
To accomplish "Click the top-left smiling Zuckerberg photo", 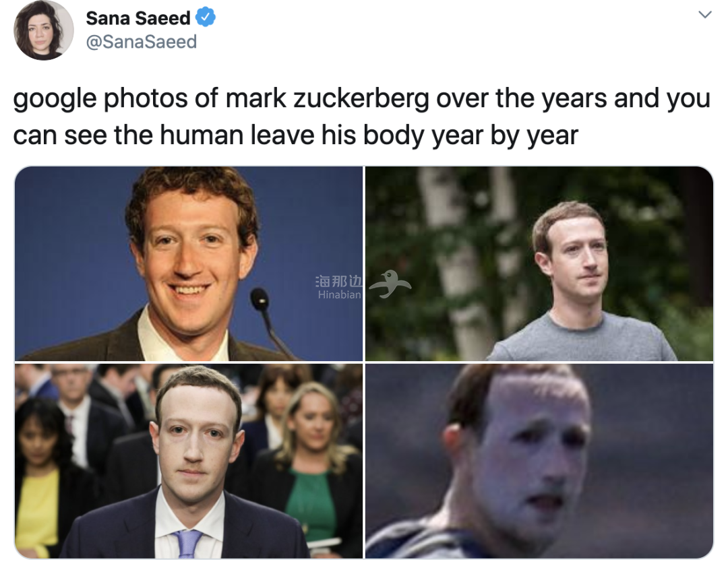I will click(x=189, y=264).
